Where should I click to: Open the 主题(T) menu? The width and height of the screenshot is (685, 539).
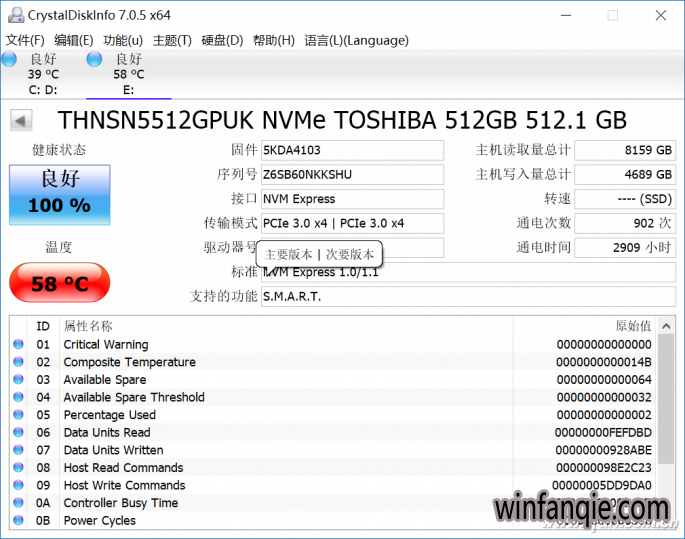coord(172,41)
